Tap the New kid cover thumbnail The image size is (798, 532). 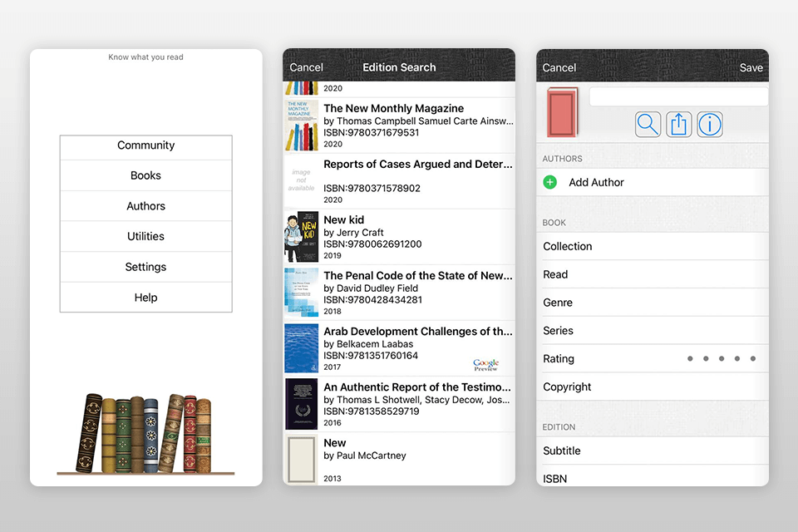[301, 237]
